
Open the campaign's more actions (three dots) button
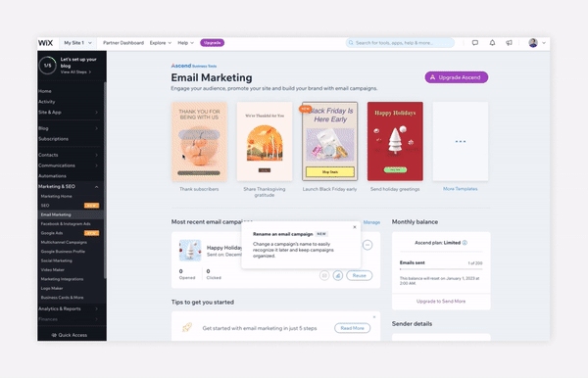click(x=367, y=245)
